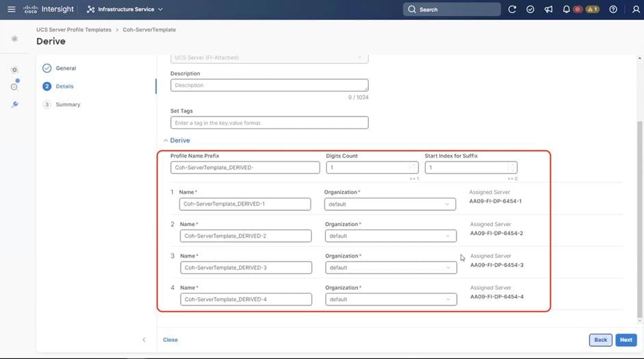The image size is (644, 359).
Task: Open the requests checkmark icon
Action: click(x=530, y=9)
